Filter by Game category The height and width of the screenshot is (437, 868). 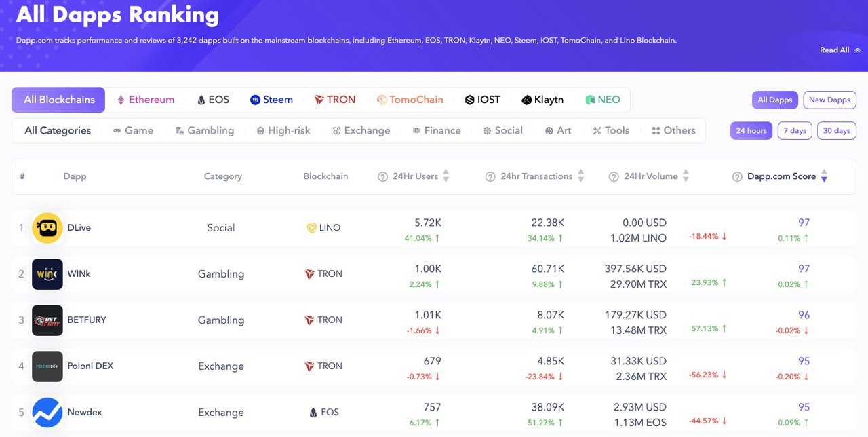133,131
